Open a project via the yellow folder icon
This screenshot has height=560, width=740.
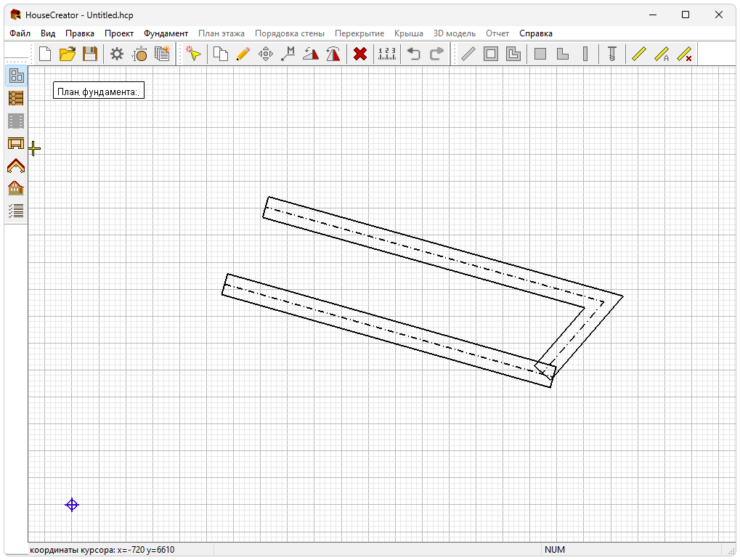click(x=68, y=54)
